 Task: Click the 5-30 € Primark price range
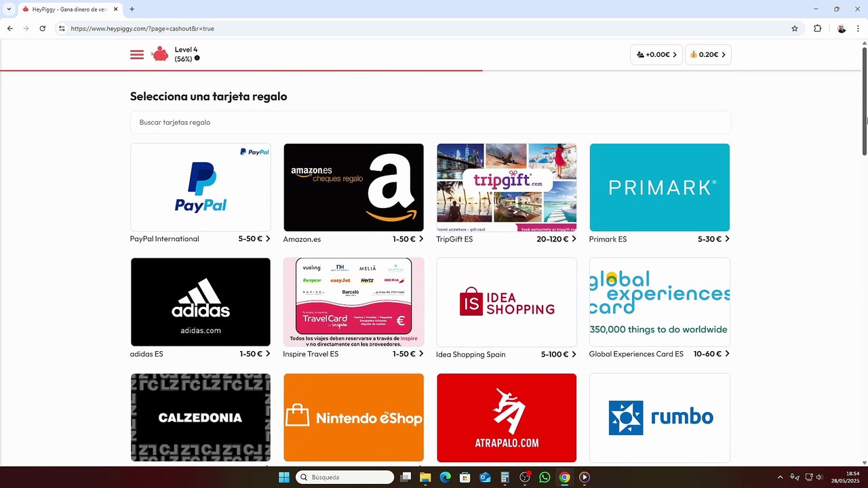pyautogui.click(x=709, y=239)
